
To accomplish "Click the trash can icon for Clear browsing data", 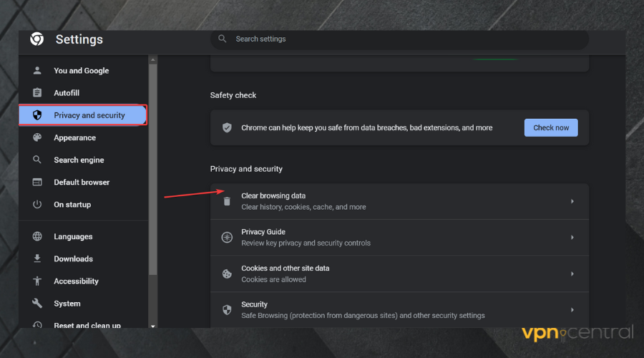I will (x=227, y=201).
